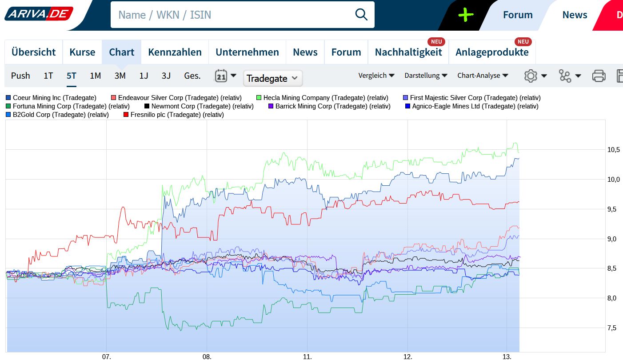Switch to the Kennzahlen tab
Image resolution: width=623 pixels, height=364 pixels.
pos(175,52)
